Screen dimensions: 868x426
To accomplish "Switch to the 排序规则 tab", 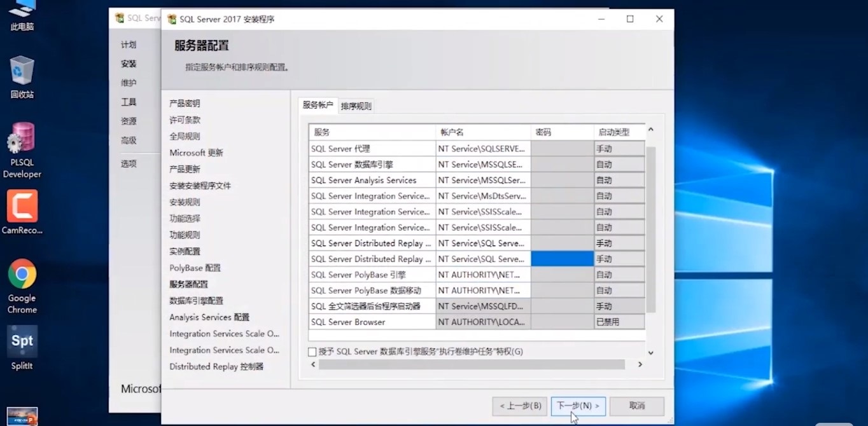I will (x=356, y=106).
